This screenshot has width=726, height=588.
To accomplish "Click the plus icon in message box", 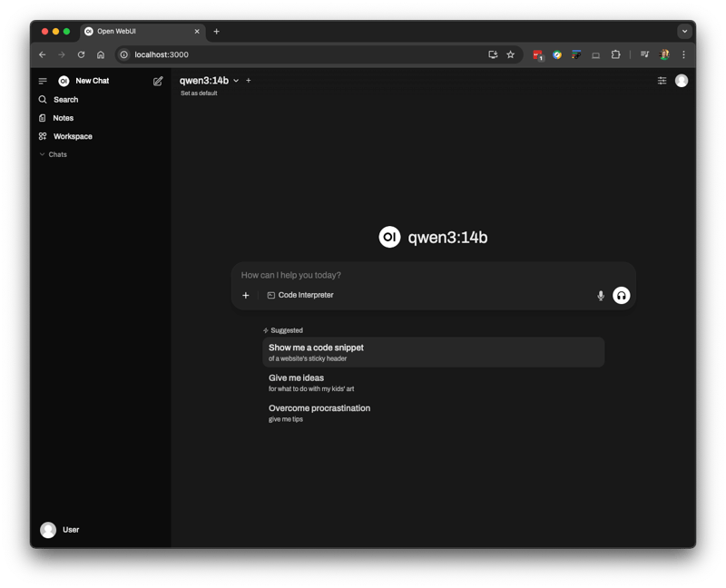I will (246, 296).
